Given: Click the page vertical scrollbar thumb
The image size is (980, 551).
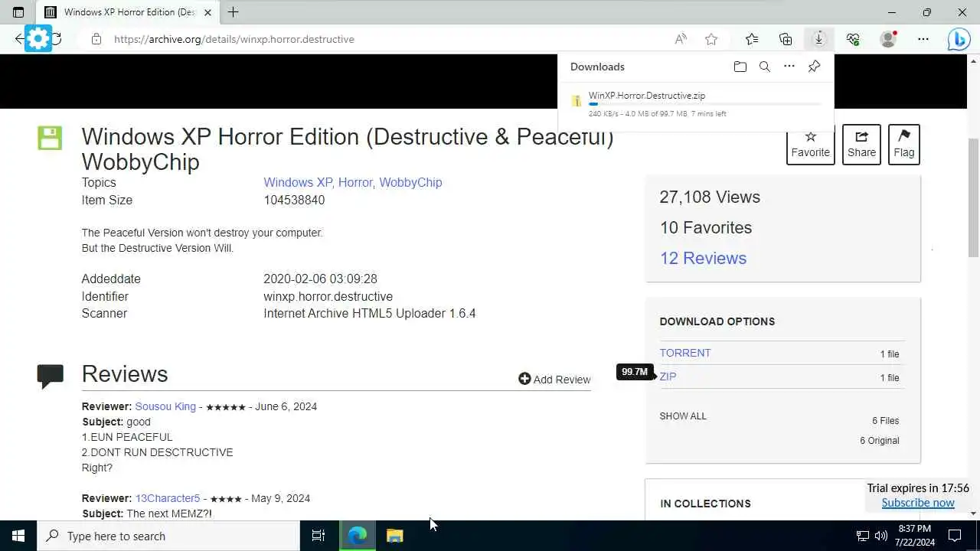Looking at the screenshot, I should pos(973,199).
